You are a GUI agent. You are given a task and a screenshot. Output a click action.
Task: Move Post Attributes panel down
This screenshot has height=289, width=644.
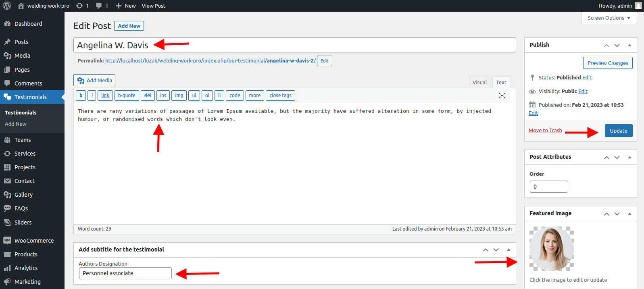point(617,157)
